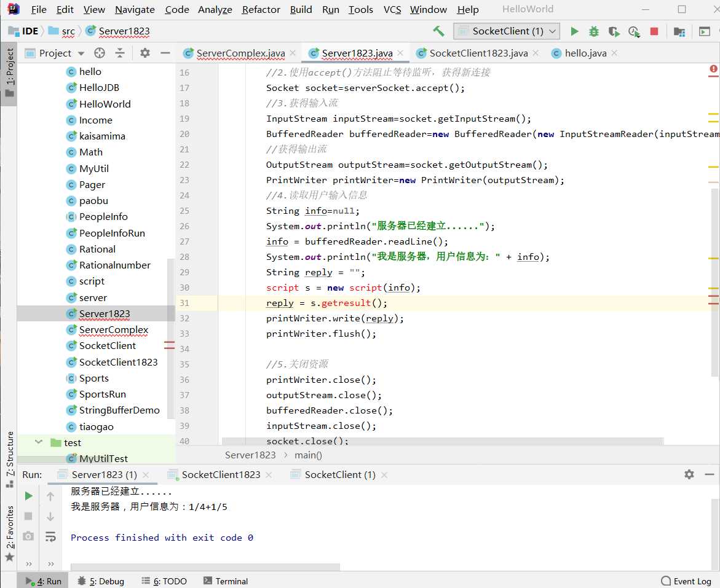Open the File menu

(x=39, y=9)
